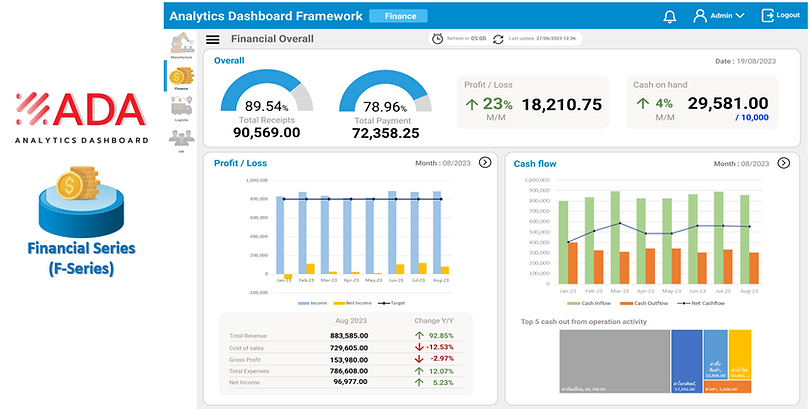Select the Finance coins sidebar icon

pyautogui.click(x=182, y=78)
